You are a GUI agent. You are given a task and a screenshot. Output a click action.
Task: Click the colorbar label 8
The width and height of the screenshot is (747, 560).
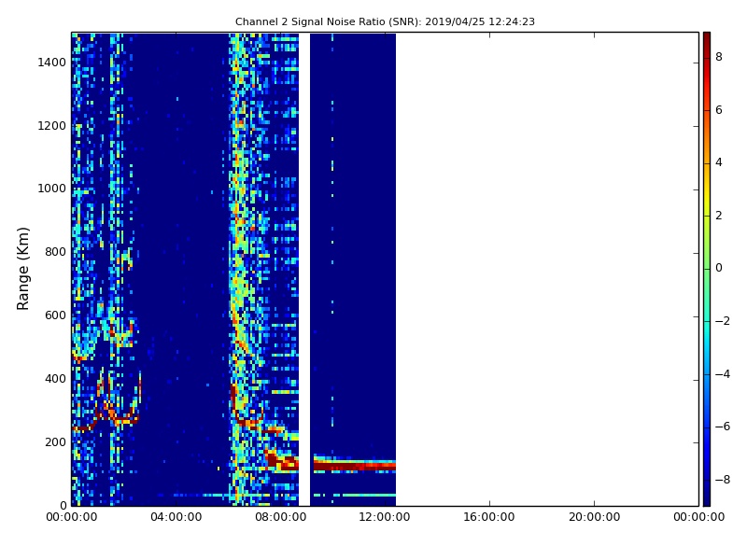coord(719,57)
